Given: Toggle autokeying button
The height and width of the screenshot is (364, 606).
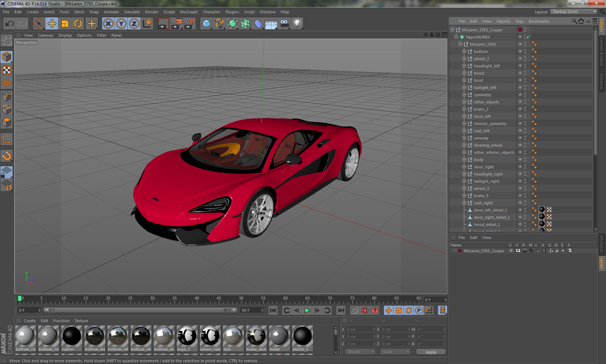Looking at the screenshot, I should [365, 310].
